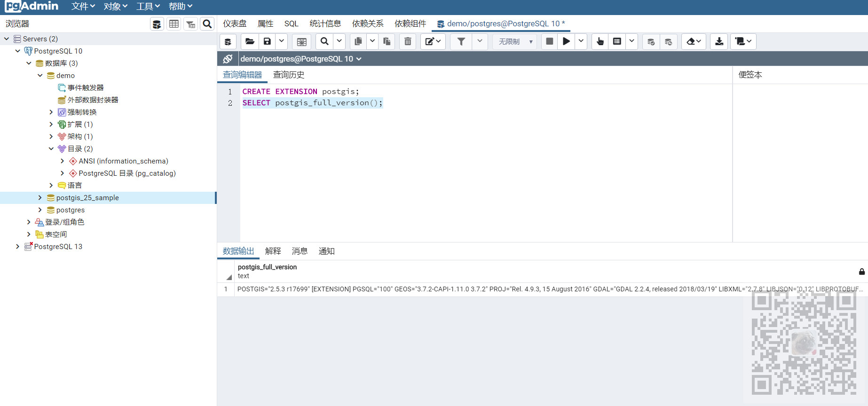The image size is (868, 406).
Task: Click the Explain hand pointer icon
Action: [600, 41]
